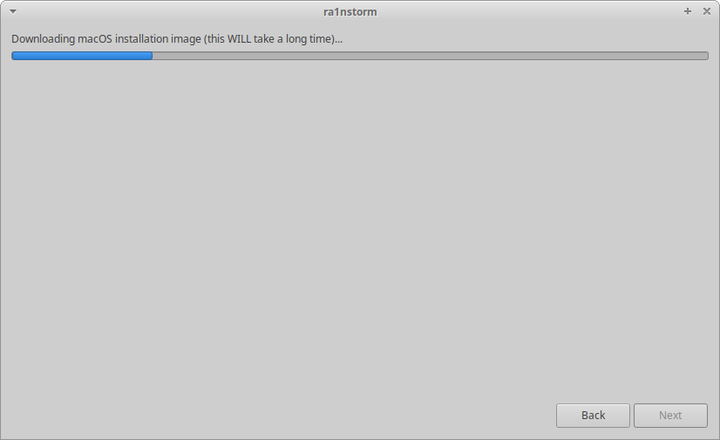This screenshot has width=720, height=440.
Task: Click the word Downloading in the status text
Action: 43,39
